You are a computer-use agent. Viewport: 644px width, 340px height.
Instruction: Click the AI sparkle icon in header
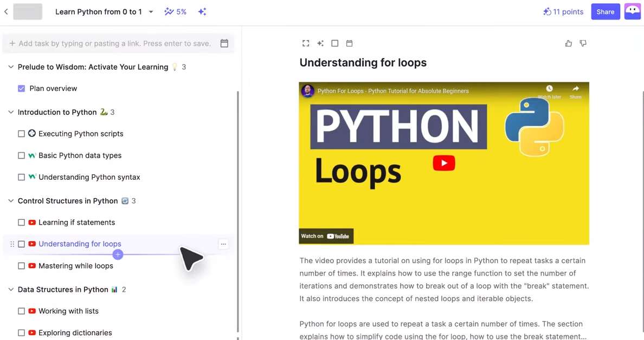202,11
